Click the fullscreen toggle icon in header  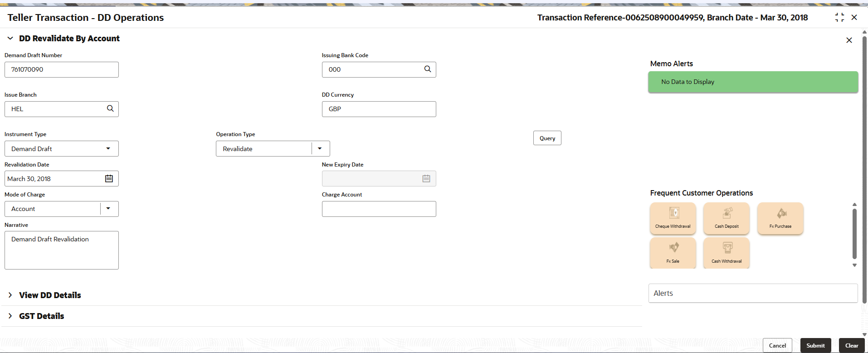tap(839, 17)
